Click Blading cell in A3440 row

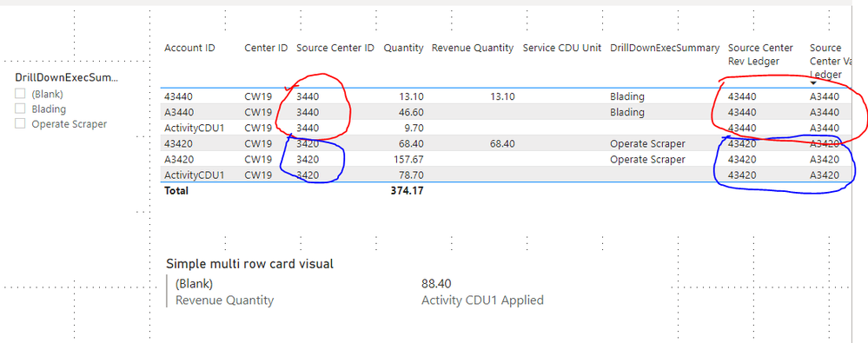point(627,112)
